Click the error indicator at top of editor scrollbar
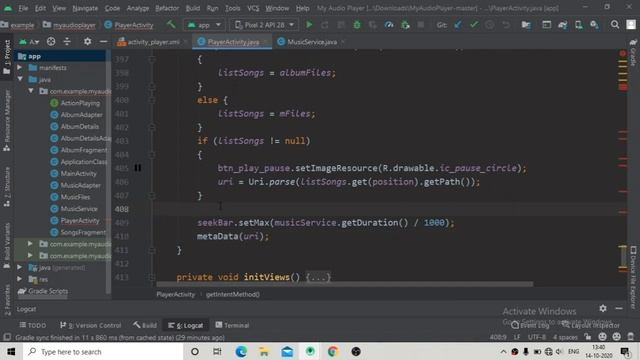 pos(623,53)
